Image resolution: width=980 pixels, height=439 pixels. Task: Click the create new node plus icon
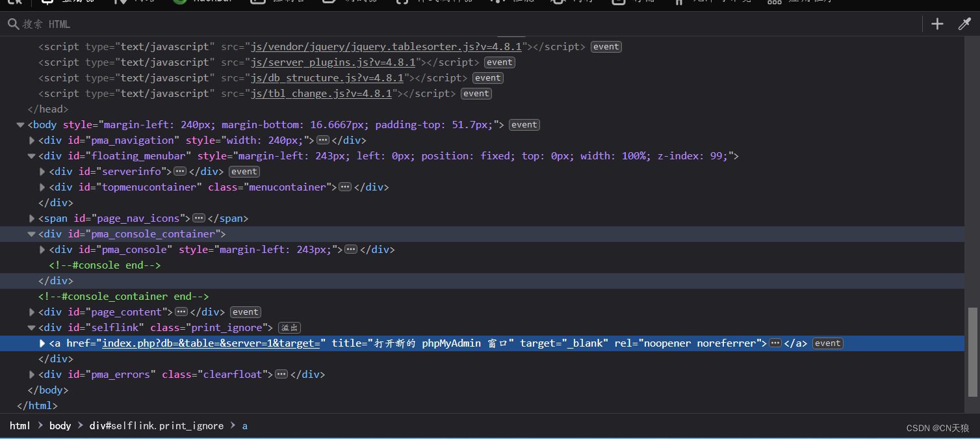click(x=937, y=24)
